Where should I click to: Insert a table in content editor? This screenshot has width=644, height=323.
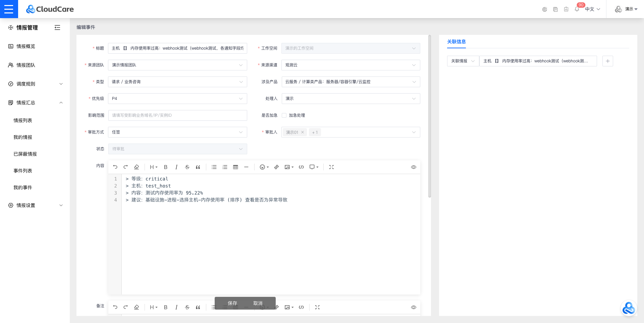click(235, 167)
